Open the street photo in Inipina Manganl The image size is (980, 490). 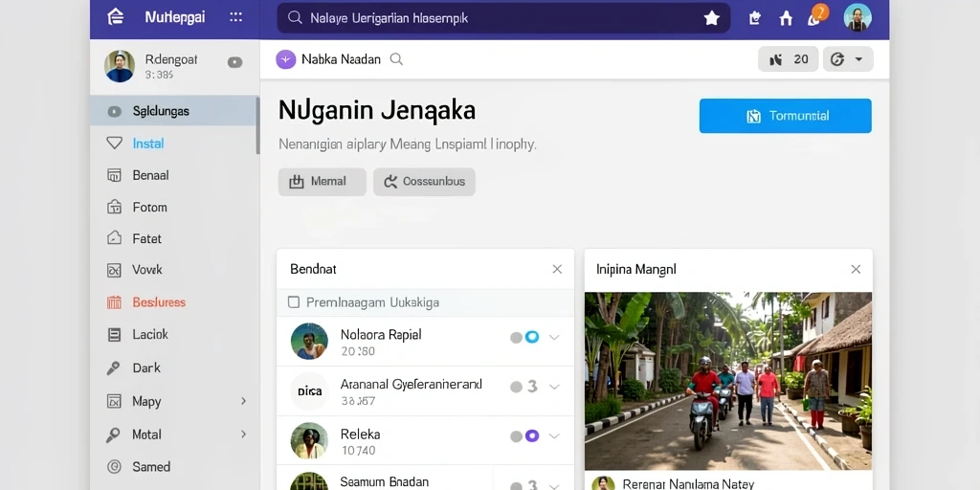728,381
